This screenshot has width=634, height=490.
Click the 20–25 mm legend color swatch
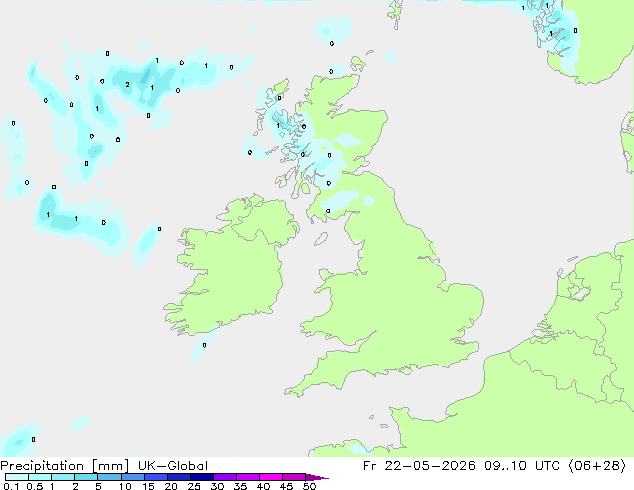[x=178, y=477]
